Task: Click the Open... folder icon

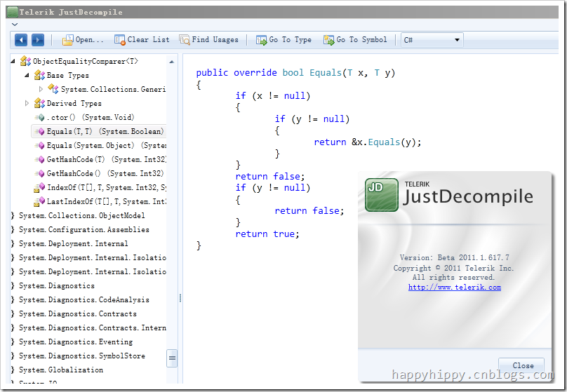Action: (x=67, y=40)
